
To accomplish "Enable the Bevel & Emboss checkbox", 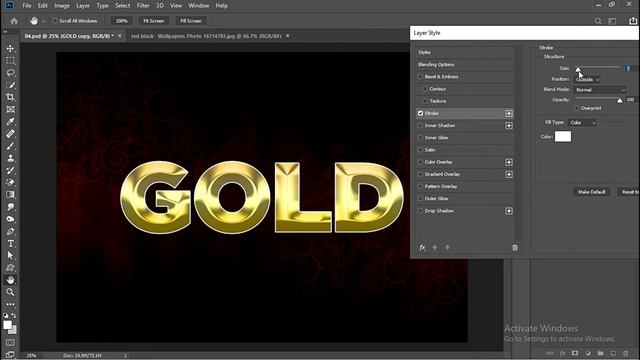I will point(420,77).
